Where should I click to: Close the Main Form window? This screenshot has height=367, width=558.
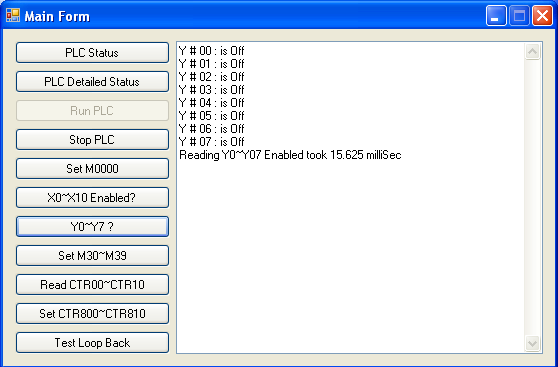point(542,16)
